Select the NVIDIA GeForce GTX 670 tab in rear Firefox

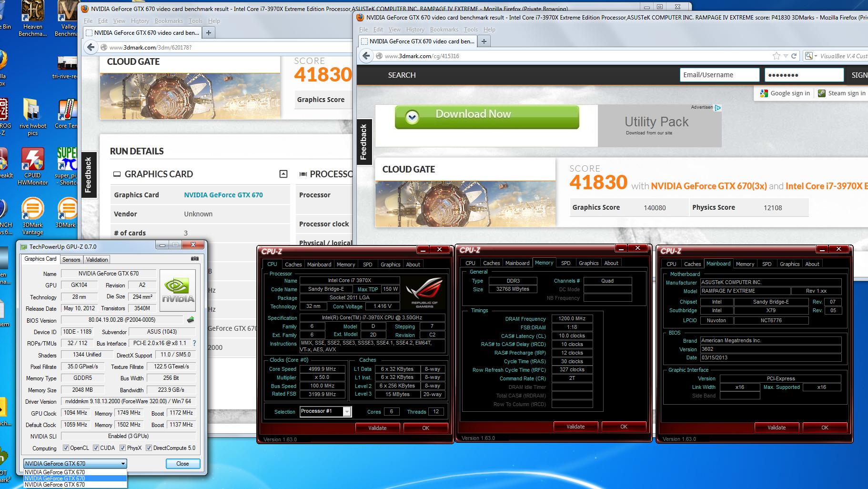(x=142, y=33)
